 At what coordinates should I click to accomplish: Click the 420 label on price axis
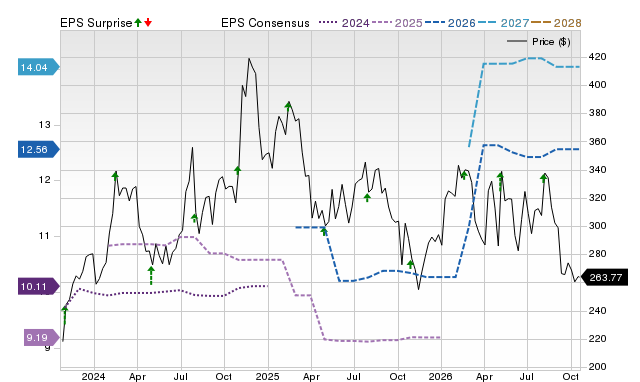[597, 57]
